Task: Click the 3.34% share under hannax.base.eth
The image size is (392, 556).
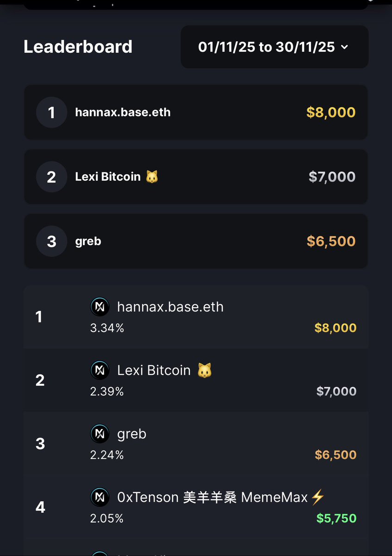Action: pos(107,328)
